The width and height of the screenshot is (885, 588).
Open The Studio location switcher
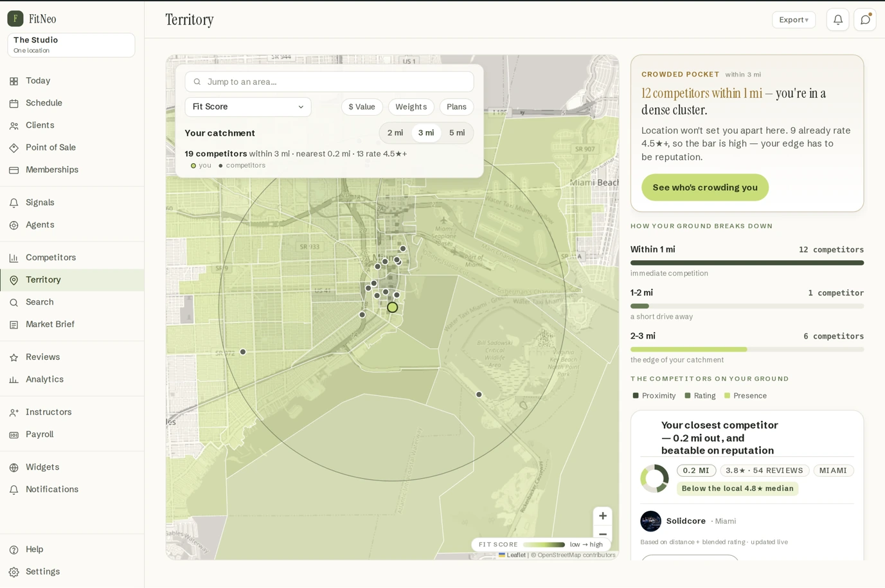pos(71,45)
